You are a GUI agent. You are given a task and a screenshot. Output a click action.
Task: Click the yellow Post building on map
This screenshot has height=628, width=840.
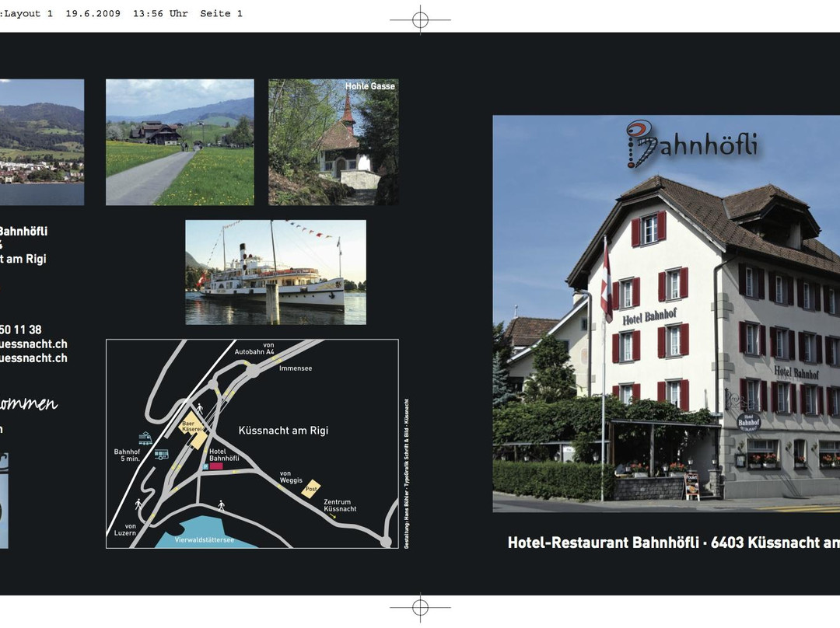311,488
